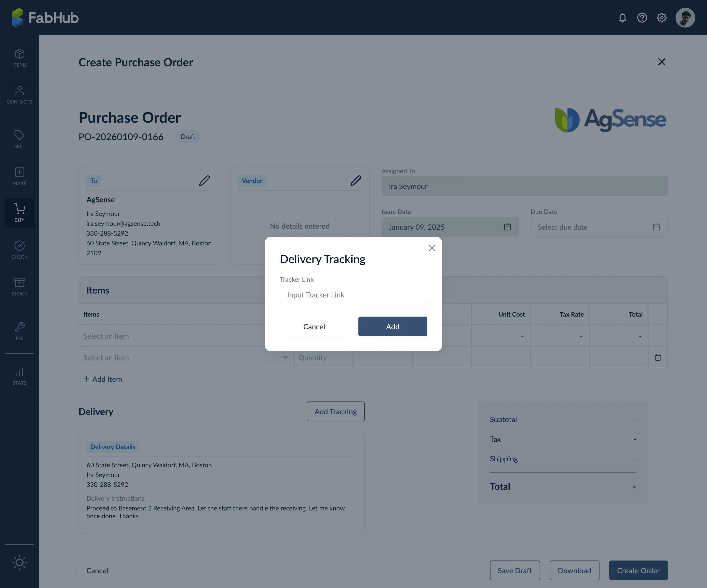The height and width of the screenshot is (588, 707).
Task: Open the notifications bell
Action: click(622, 17)
